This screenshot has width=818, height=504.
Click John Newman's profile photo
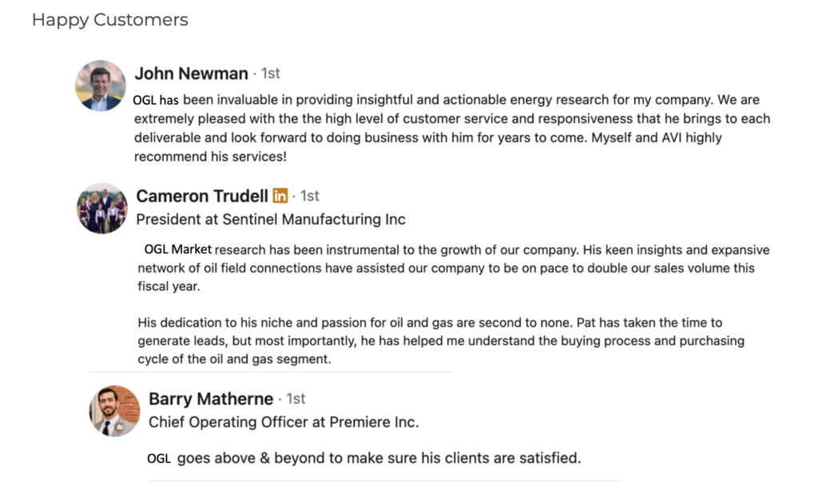coord(101,85)
